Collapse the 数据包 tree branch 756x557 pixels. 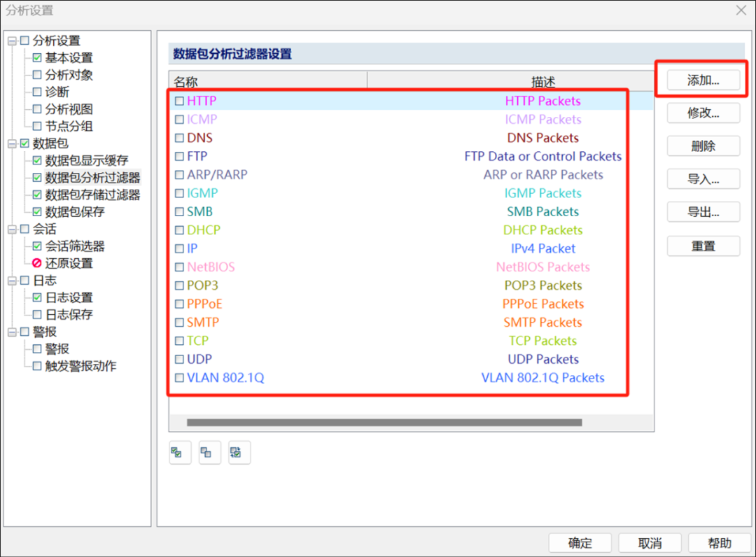point(13,143)
